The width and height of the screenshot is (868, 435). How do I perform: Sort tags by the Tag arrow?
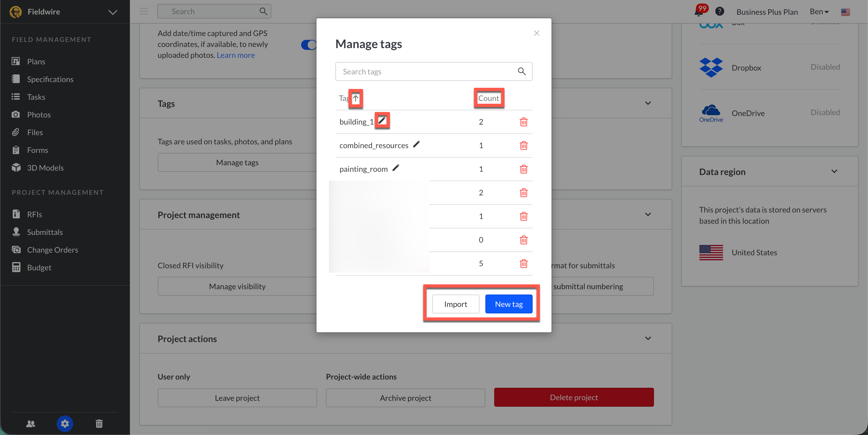(355, 98)
